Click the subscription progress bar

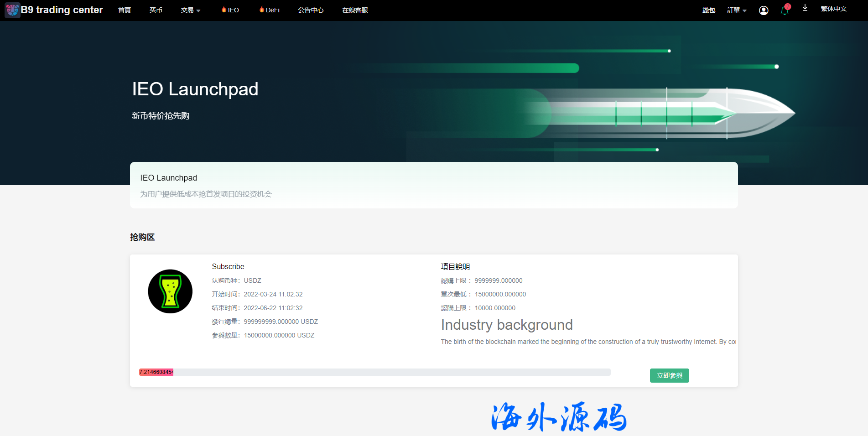374,372
